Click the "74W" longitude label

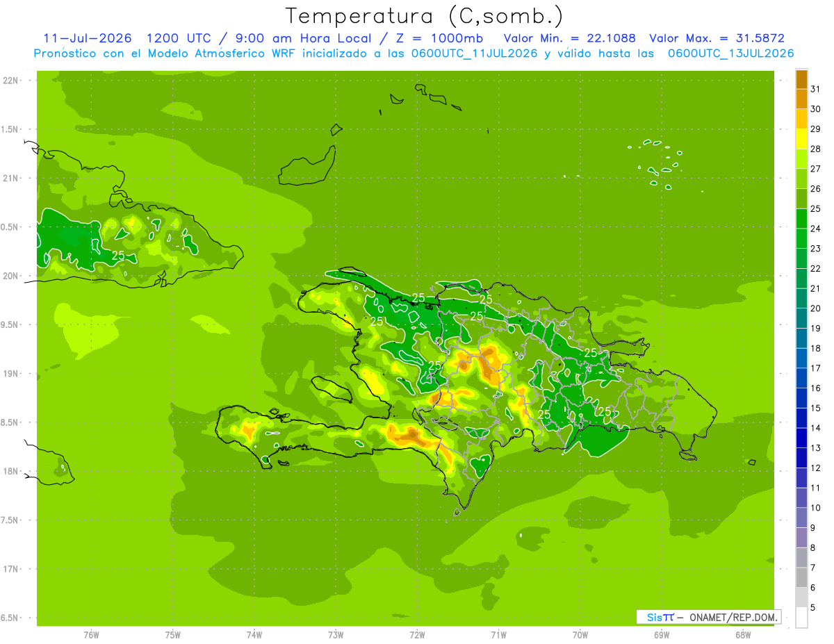(254, 635)
